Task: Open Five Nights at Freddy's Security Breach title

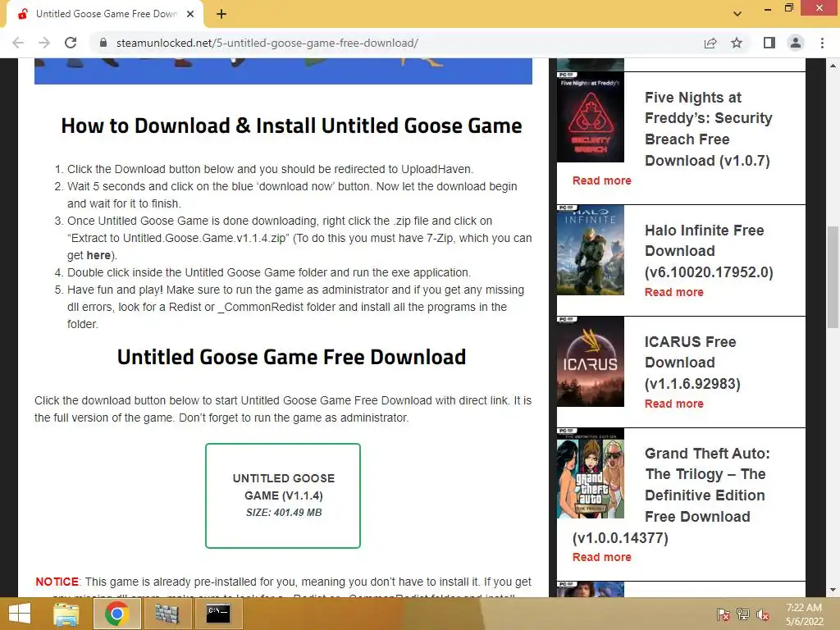Action: coord(708,129)
